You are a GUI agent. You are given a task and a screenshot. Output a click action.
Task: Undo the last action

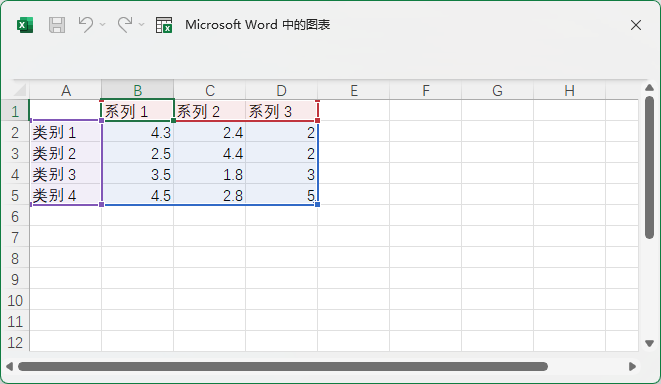pyautogui.click(x=86, y=24)
